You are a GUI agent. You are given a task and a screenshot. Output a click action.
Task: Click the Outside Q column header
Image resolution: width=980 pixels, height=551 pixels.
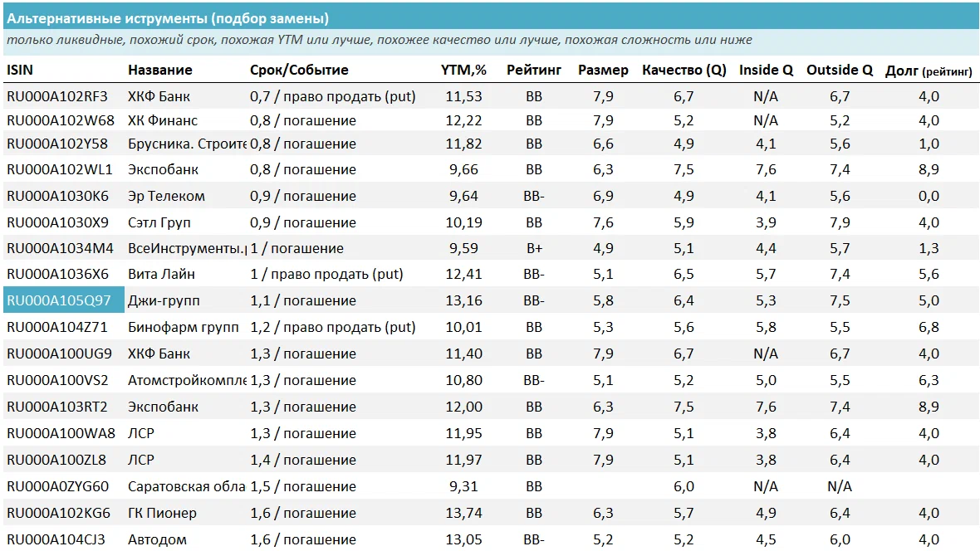point(839,71)
